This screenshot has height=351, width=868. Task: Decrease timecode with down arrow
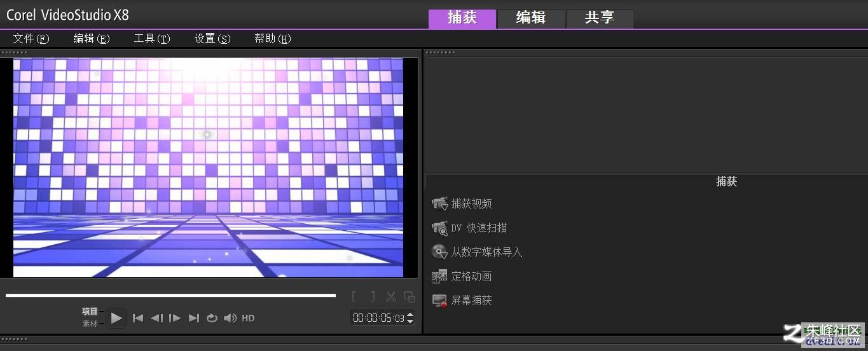point(410,321)
